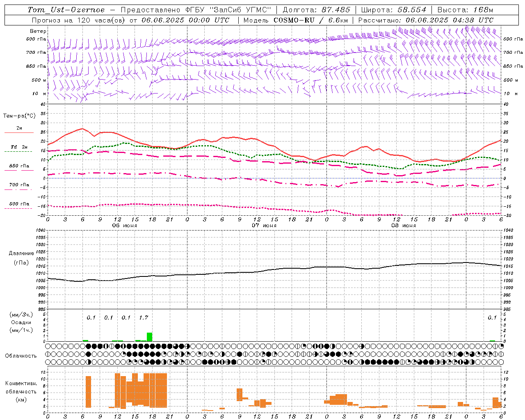Screen dimensions: 525x420
Task: Click the 0.1 precipitation value near 09 June
Action: [492, 317]
